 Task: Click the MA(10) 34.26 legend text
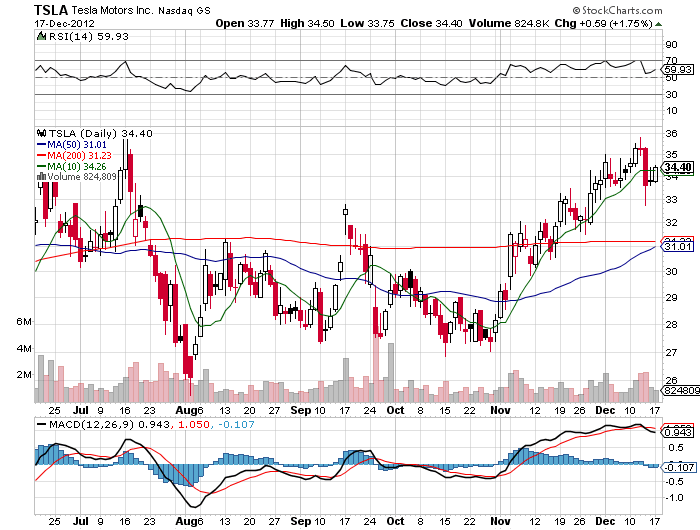pos(77,166)
